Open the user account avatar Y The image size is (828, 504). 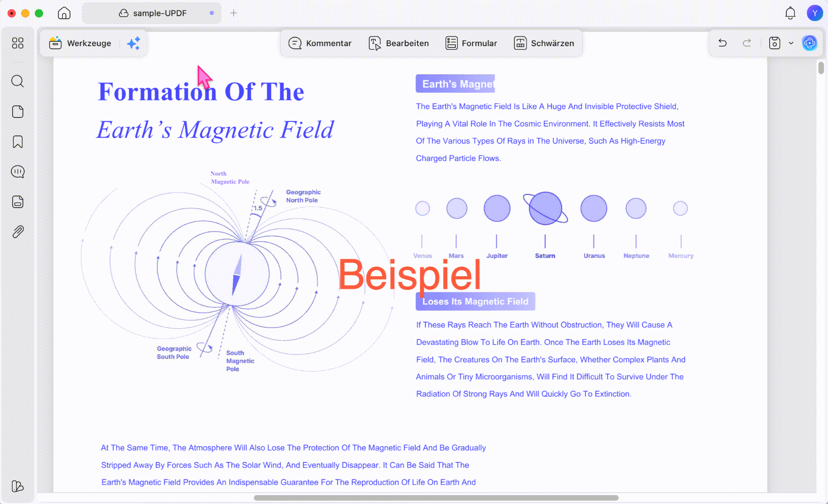[815, 13]
